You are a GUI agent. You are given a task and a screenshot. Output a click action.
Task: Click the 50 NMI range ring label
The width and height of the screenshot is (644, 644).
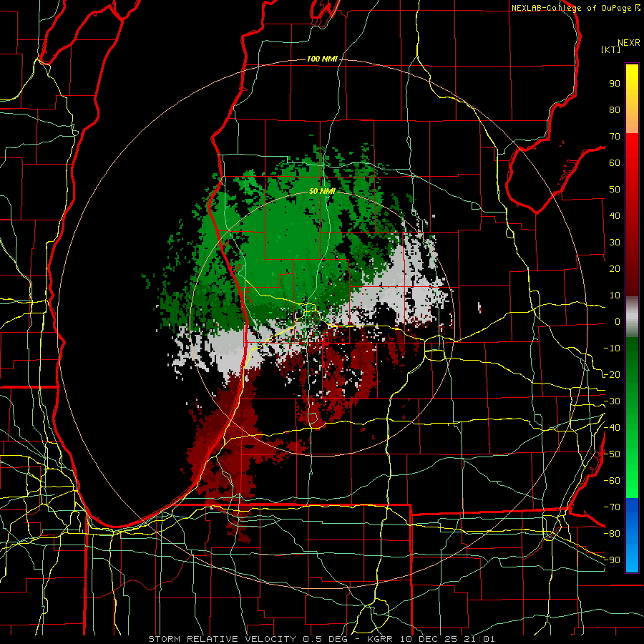(321, 191)
